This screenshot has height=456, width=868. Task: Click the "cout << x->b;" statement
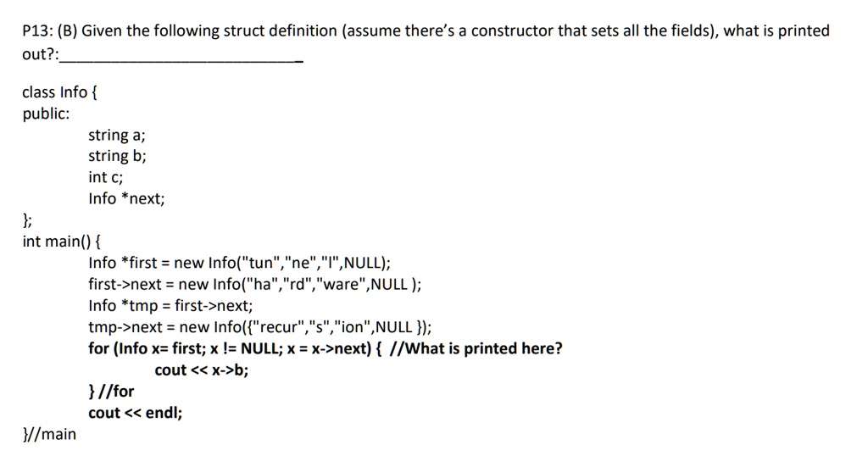point(202,370)
